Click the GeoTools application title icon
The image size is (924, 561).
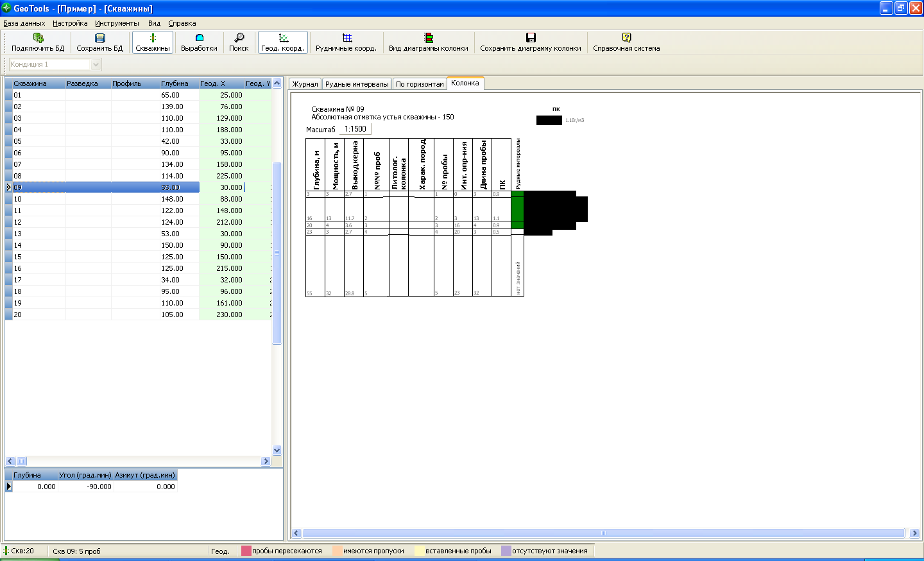tap(6, 8)
